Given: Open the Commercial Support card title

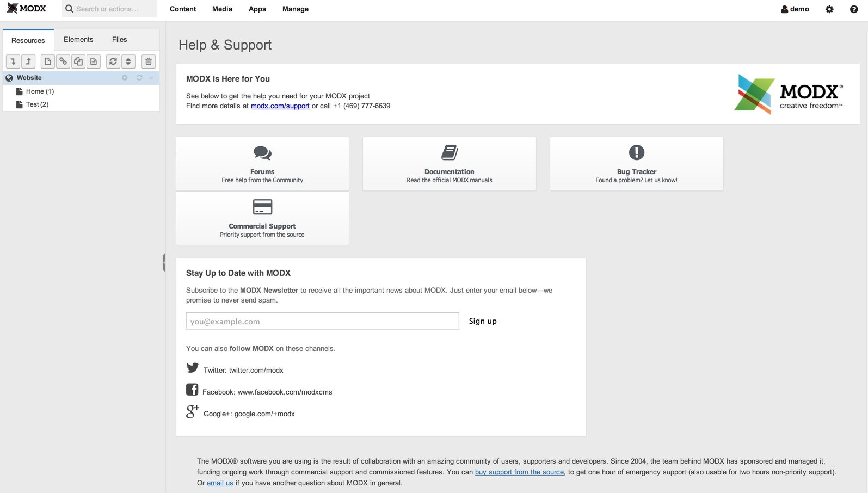Looking at the screenshot, I should point(262,226).
